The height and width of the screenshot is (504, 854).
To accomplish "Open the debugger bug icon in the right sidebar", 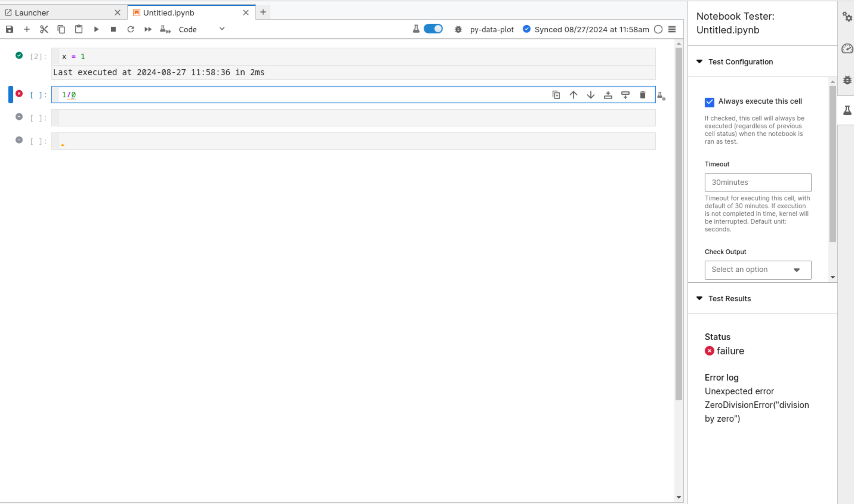I will point(847,80).
